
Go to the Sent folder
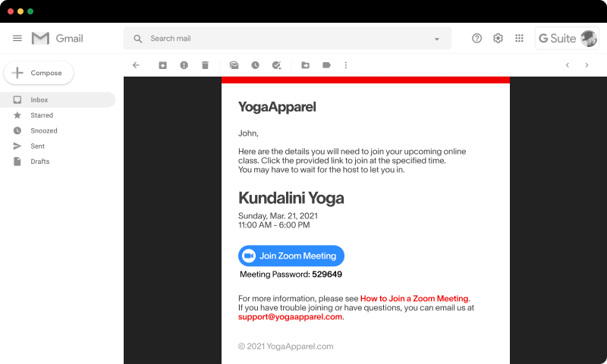coord(38,146)
